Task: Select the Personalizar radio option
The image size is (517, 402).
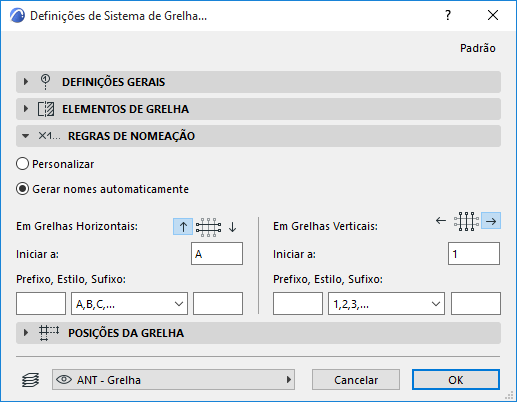Action: [x=22, y=164]
